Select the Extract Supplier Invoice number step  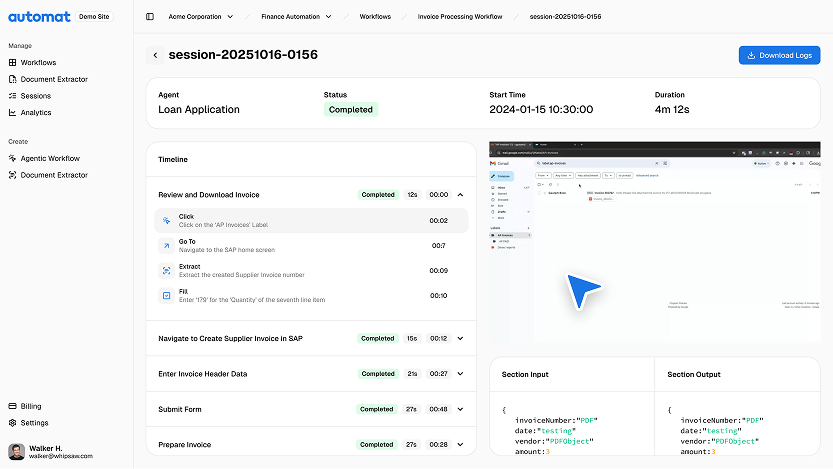[311, 270]
